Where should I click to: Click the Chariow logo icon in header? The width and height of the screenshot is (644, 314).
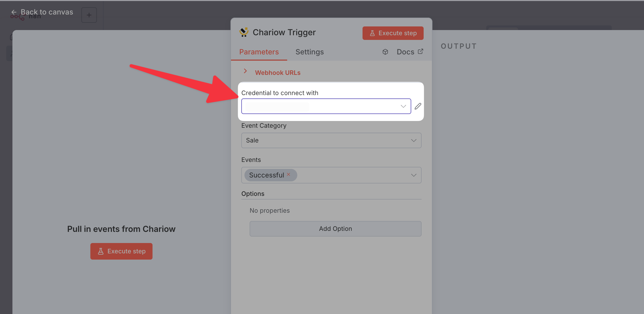[x=244, y=32]
